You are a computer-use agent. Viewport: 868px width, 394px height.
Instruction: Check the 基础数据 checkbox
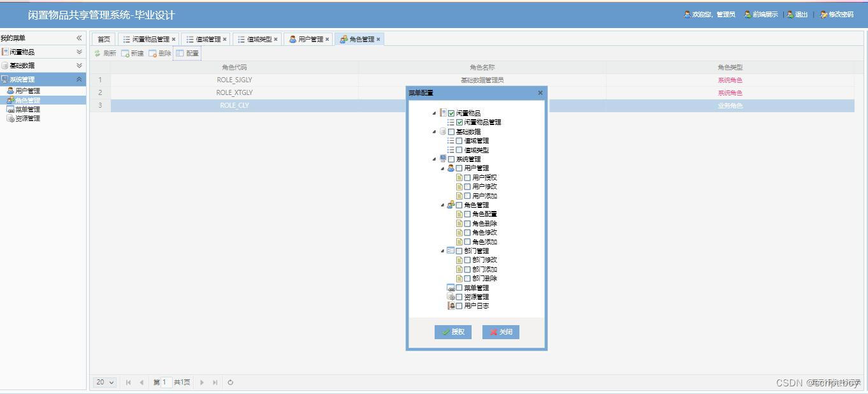451,131
